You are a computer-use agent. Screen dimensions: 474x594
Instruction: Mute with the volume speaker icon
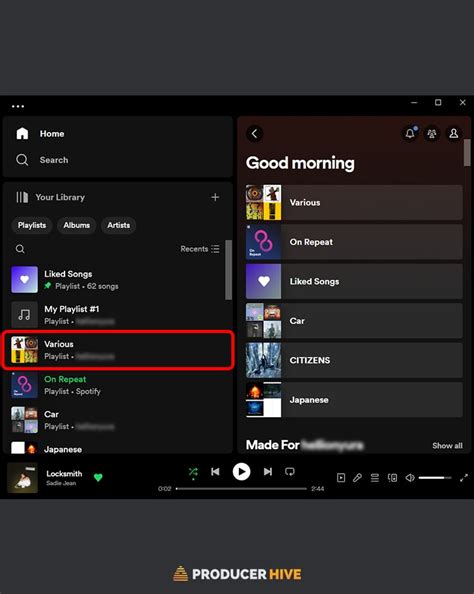pos(410,478)
